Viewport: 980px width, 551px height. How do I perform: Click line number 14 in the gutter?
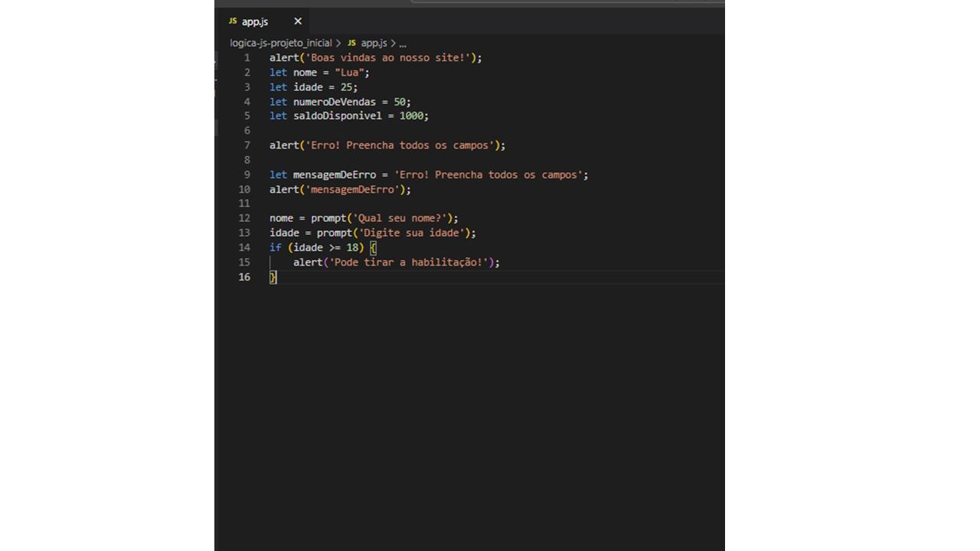point(244,247)
